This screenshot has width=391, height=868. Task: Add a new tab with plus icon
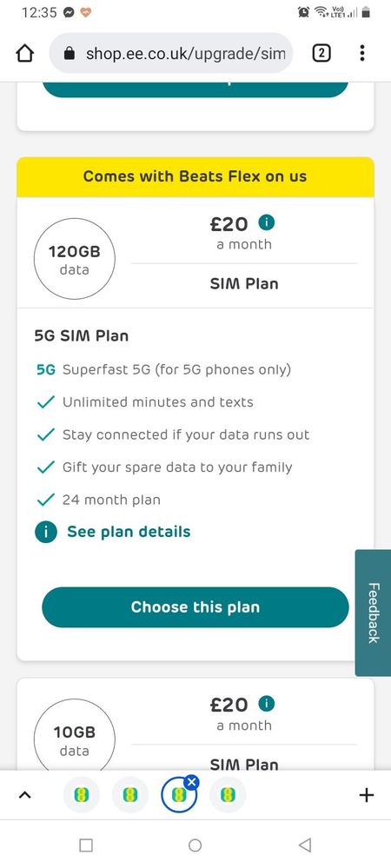tap(367, 796)
